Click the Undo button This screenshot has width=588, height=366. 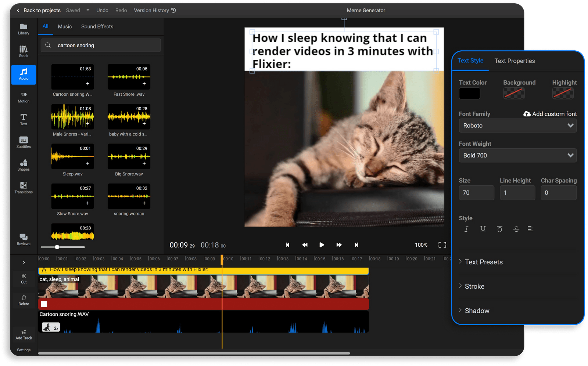[102, 10]
